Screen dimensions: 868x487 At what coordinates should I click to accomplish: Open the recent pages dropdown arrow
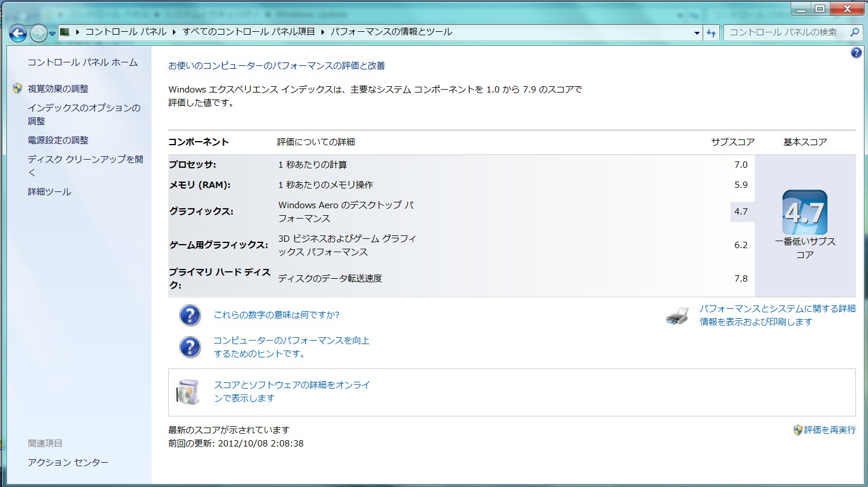click(52, 34)
